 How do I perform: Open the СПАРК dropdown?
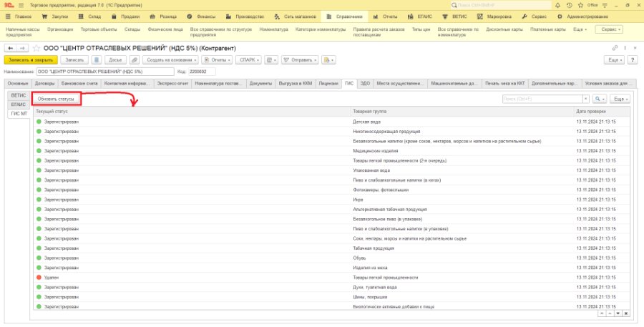click(x=248, y=60)
